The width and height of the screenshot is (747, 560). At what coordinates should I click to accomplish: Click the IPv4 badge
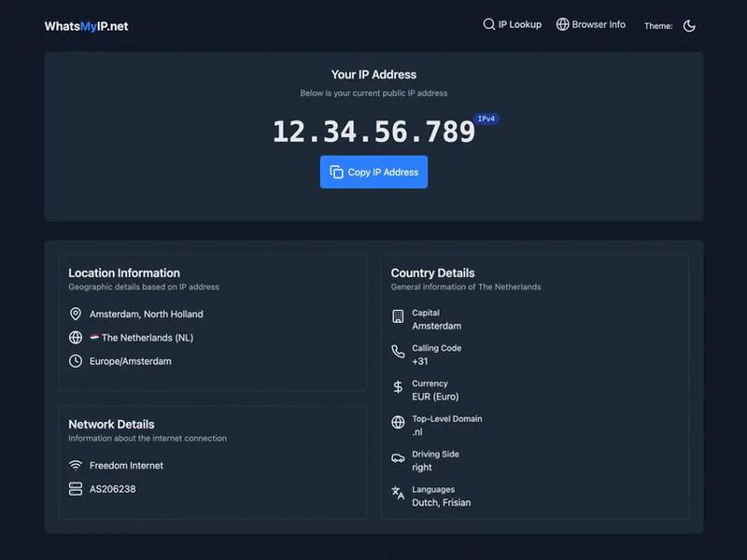coord(486,119)
